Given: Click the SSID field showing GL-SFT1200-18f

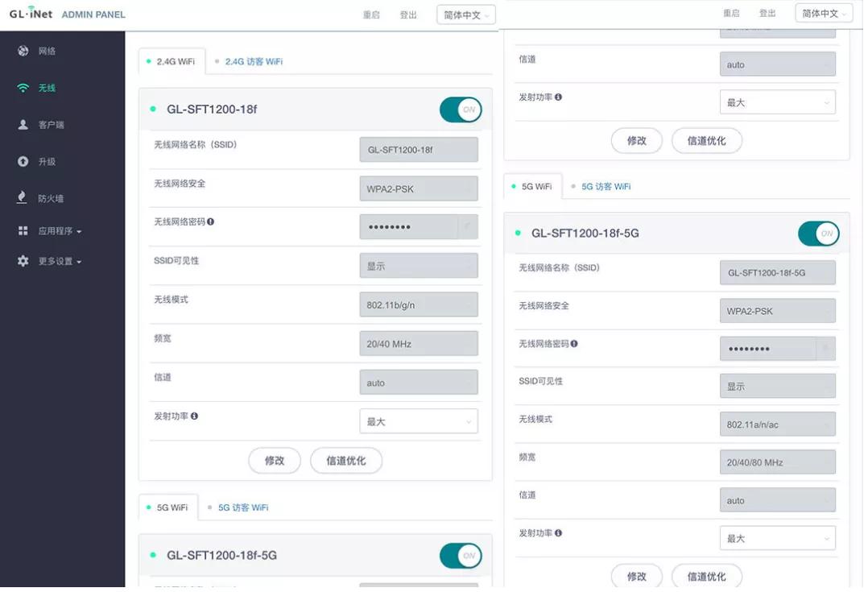Looking at the screenshot, I should pyautogui.click(x=419, y=149).
